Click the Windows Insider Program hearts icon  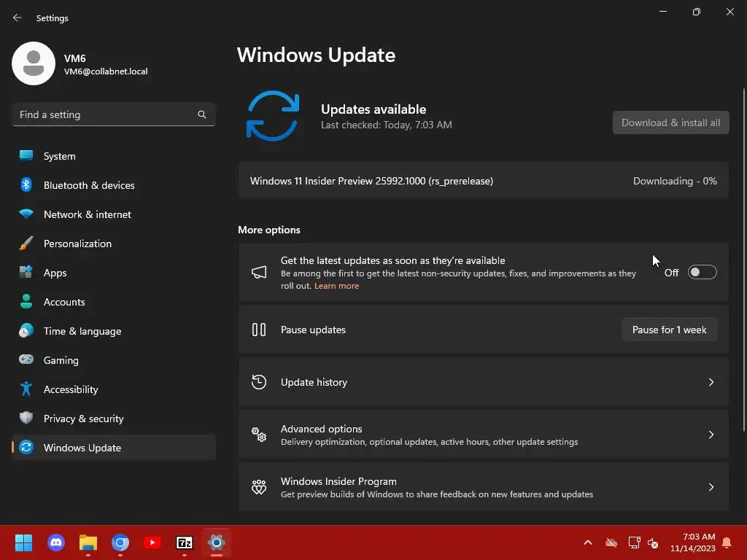259,486
